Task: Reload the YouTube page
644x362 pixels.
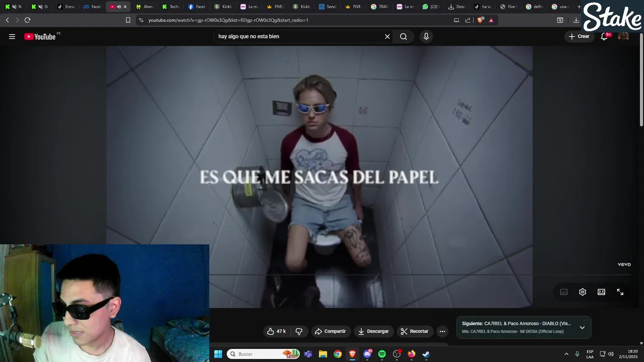Action: 27,20
